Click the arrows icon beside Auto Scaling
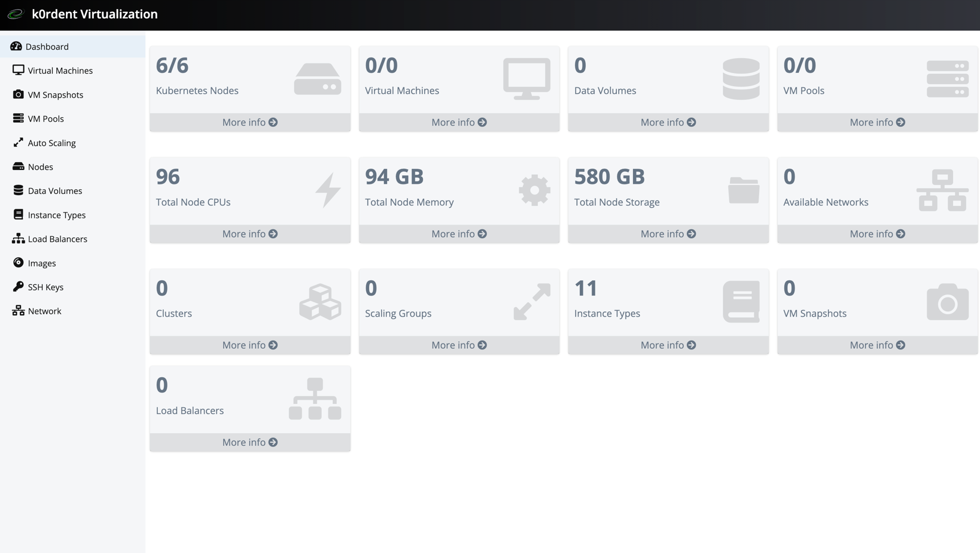The image size is (980, 553). (18, 142)
